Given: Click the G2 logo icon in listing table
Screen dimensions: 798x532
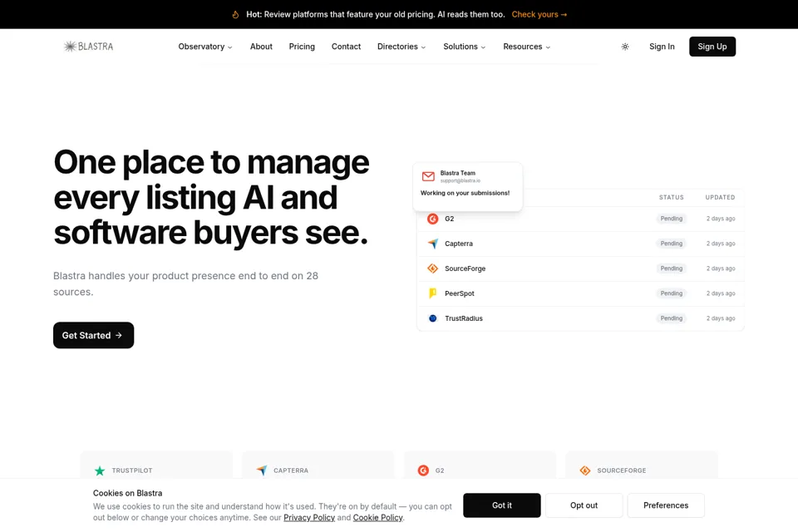Looking at the screenshot, I should [x=432, y=219].
